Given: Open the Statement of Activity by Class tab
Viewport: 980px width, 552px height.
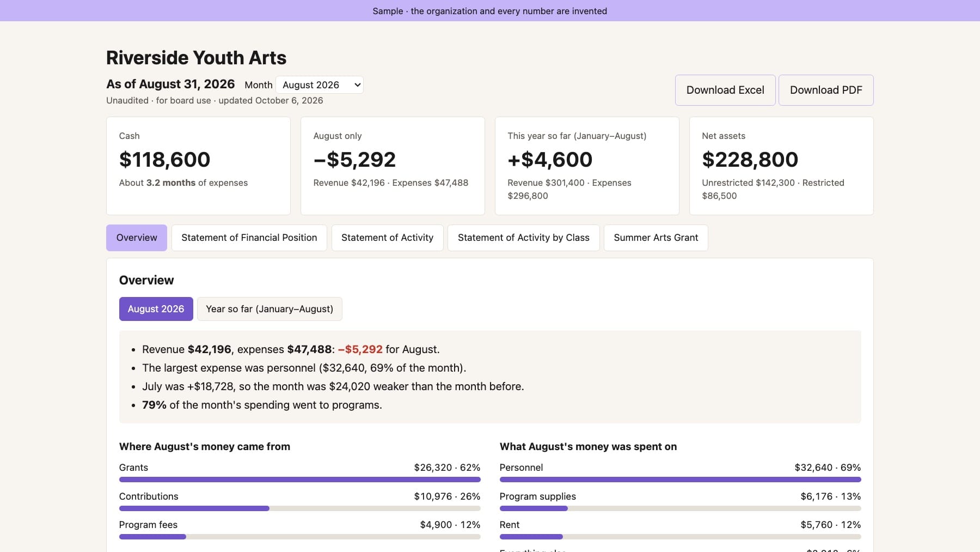Looking at the screenshot, I should point(524,238).
